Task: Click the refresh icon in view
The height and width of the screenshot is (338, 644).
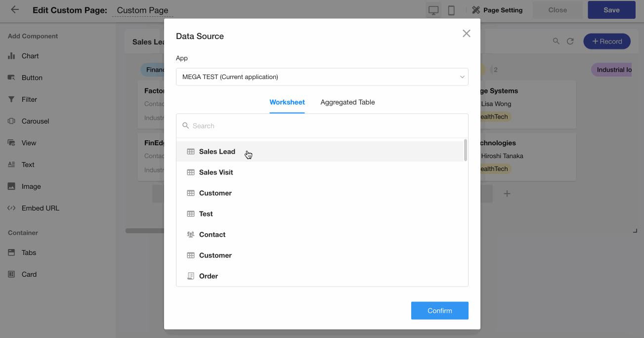Action: point(570,42)
